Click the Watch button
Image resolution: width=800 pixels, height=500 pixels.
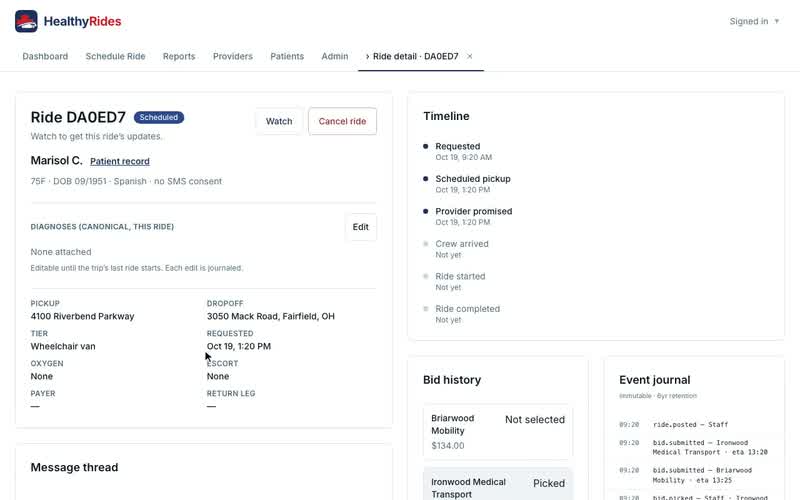[x=279, y=121]
